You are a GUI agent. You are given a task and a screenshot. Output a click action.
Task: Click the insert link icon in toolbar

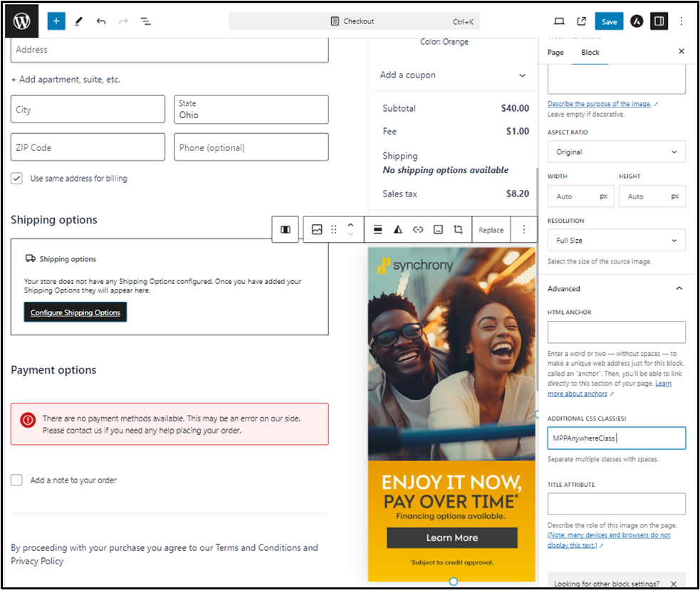(x=418, y=230)
